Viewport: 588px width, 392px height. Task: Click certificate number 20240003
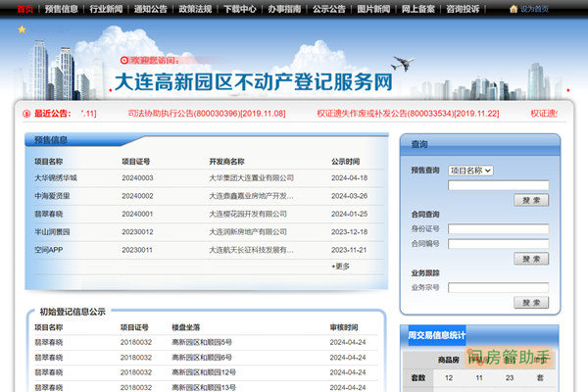(x=137, y=177)
